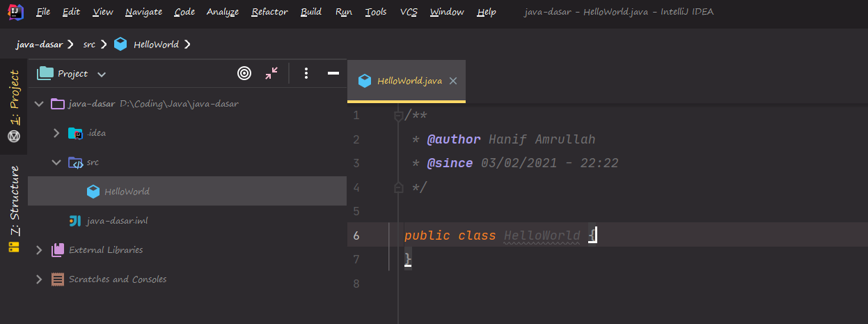Open Project panel options menu
The height and width of the screenshot is (324, 868).
point(306,73)
